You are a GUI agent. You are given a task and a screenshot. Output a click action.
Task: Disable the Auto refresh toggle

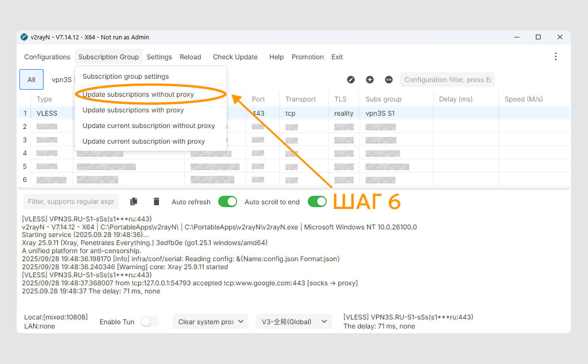(228, 201)
